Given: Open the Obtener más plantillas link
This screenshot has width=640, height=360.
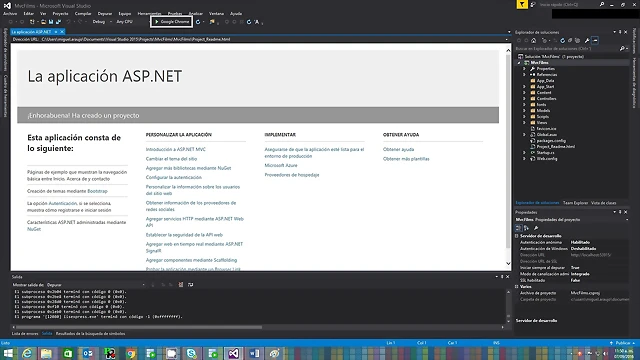Looking at the screenshot, I should [406, 159].
